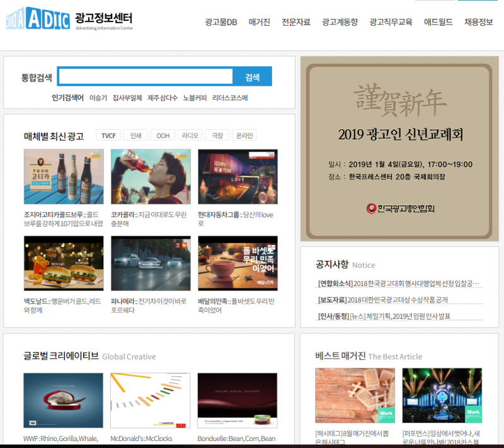Screen dimensions: 504x448
Task: Click the blue 검색 button
Action: (253, 77)
